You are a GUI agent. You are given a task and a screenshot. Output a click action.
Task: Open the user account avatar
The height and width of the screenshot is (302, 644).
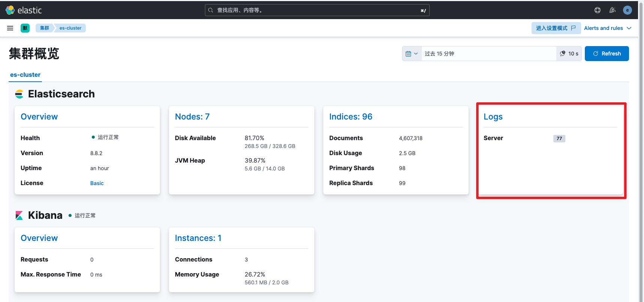pyautogui.click(x=628, y=10)
